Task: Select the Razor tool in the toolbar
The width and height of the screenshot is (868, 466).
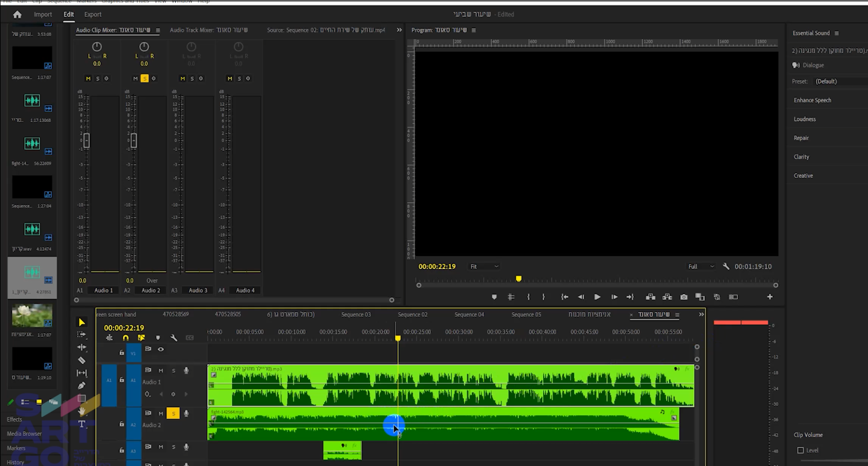Action: (82, 360)
